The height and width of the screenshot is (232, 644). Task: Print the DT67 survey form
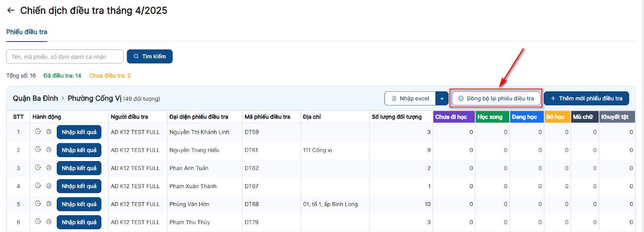[49, 186]
